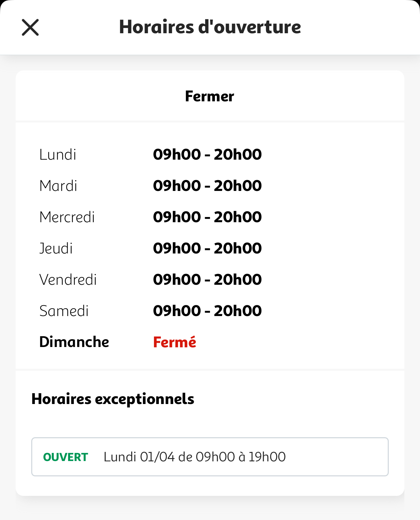Image resolution: width=420 pixels, height=520 pixels.
Task: Click Mercredi's 09h00 - 20h00 hours
Action: [x=207, y=217]
